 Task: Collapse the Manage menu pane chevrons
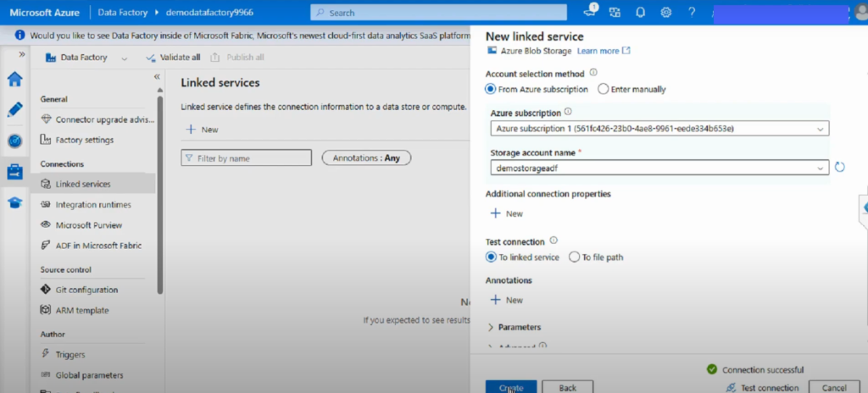coord(157,76)
